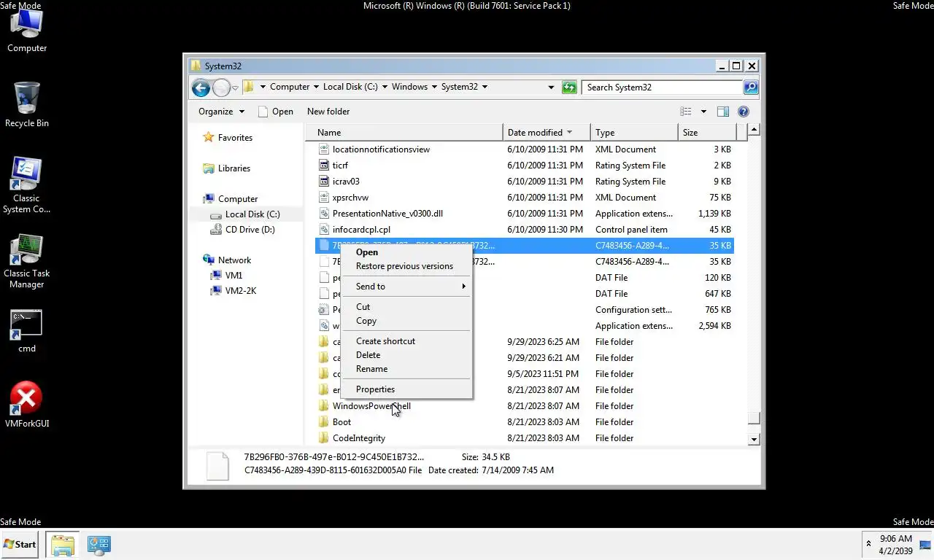Click the Search System32 input field
The image size is (934, 560).
[x=663, y=87]
